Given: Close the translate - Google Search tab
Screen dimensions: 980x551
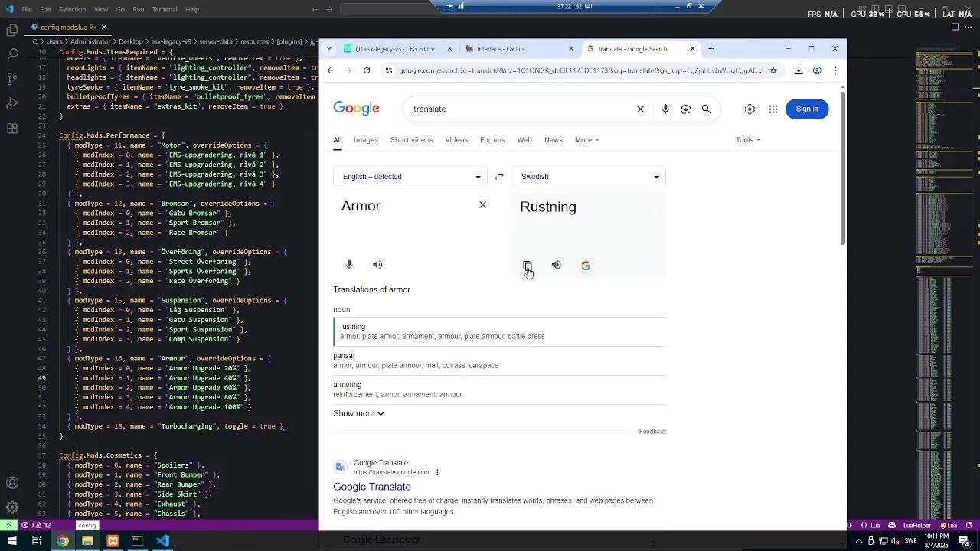Looking at the screenshot, I should (692, 48).
